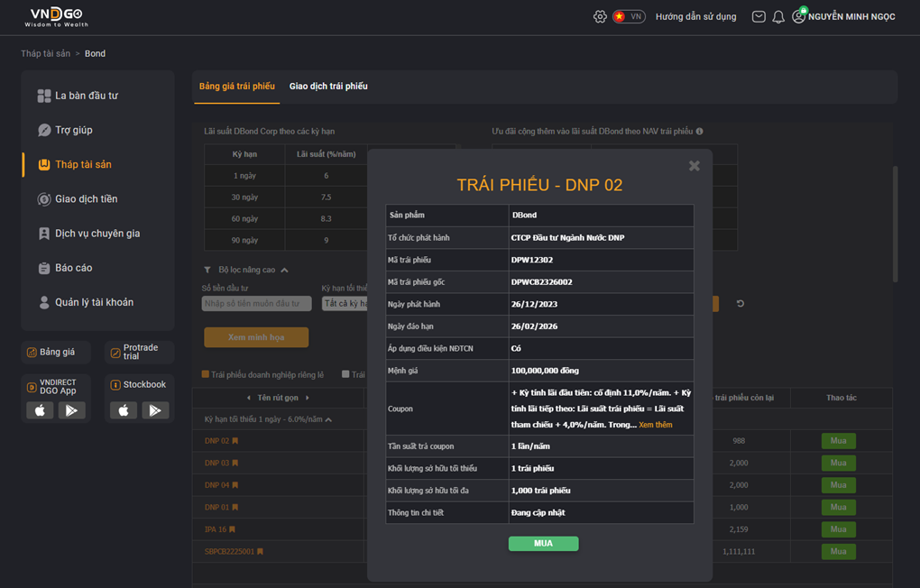Open the Kỳ hạn tối thiểu dropdown

tap(345, 303)
